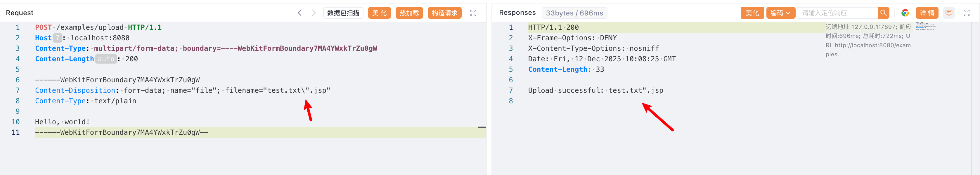Image resolution: width=980 pixels, height=175 pixels.
Task: Click 美化 button in Request panel
Action: pos(379,13)
